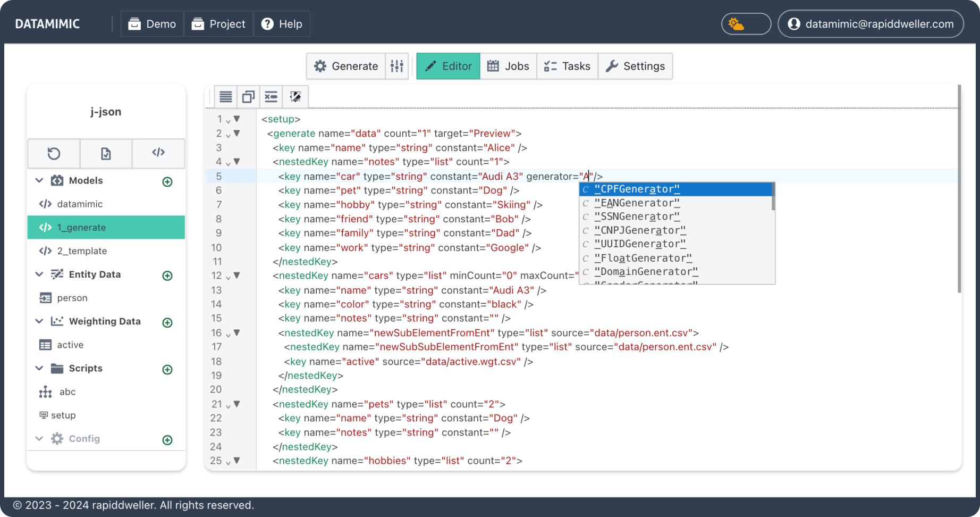Image resolution: width=980 pixels, height=517 pixels.
Task: Click the duplicate pages icon in editor toolbar
Action: point(248,96)
